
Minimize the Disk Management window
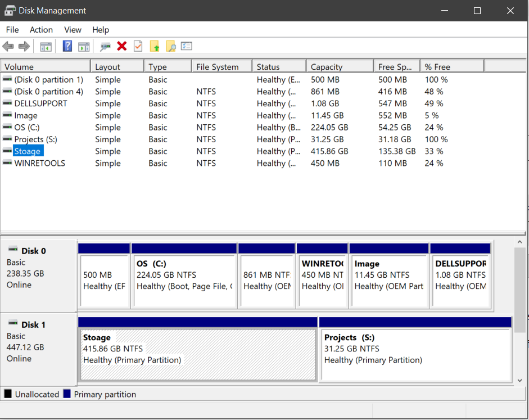(445, 11)
